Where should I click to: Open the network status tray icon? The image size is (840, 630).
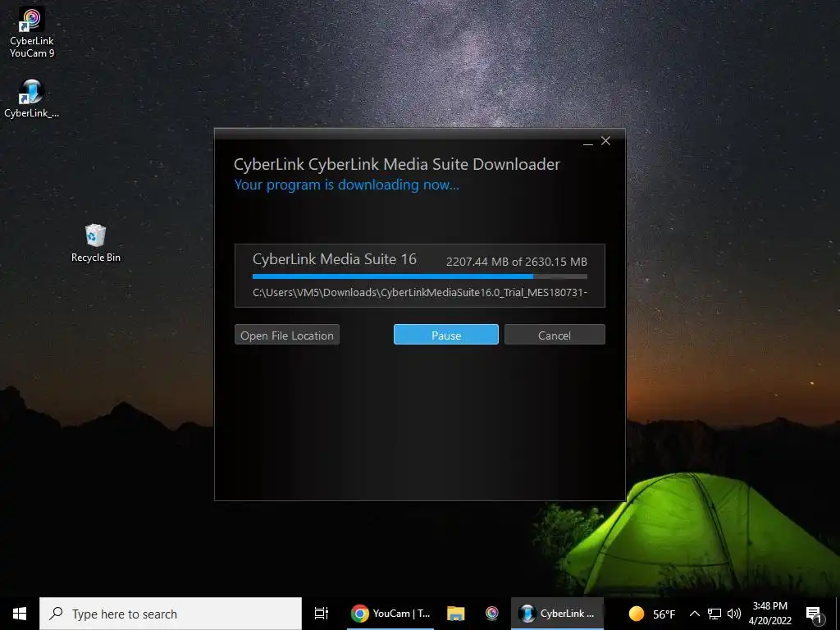pyautogui.click(x=714, y=614)
